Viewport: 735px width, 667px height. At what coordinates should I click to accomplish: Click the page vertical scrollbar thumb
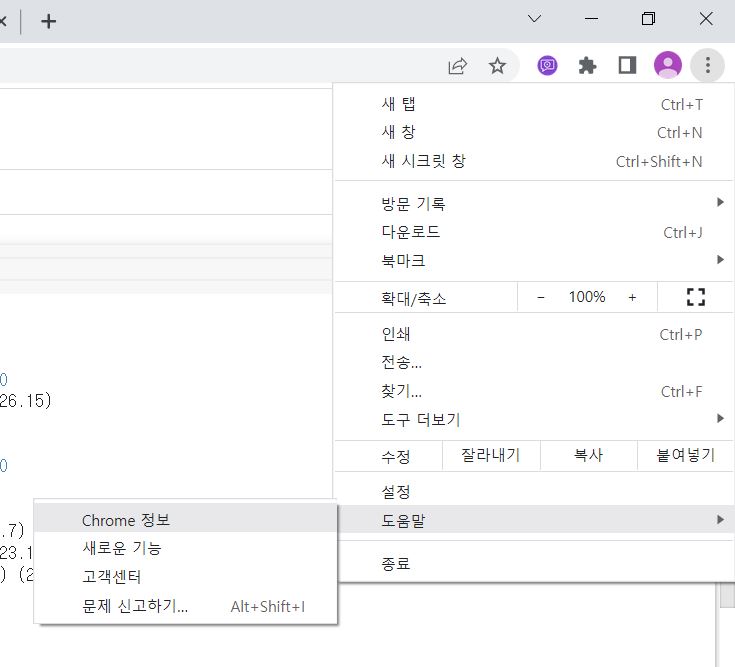pyautogui.click(x=727, y=595)
